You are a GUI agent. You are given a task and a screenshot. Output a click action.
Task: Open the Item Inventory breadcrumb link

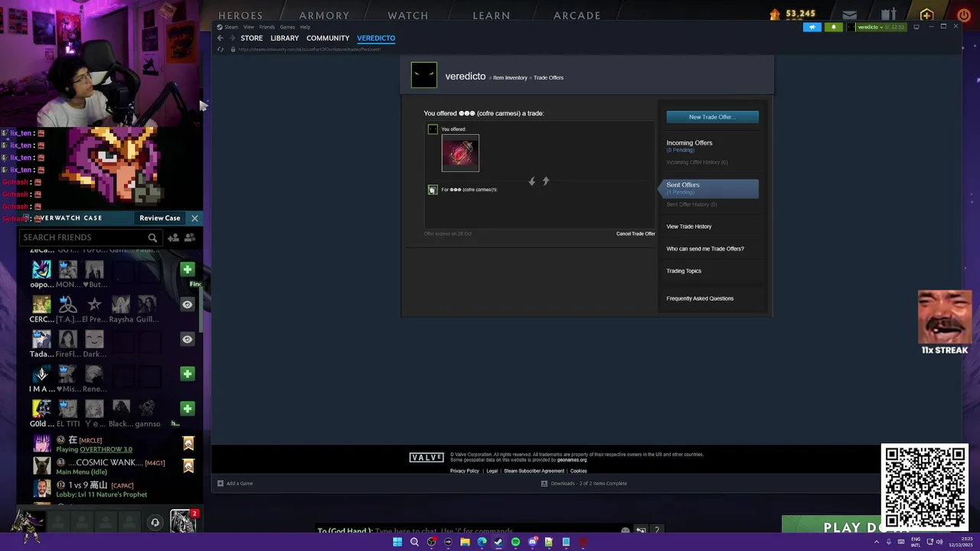[x=510, y=77]
